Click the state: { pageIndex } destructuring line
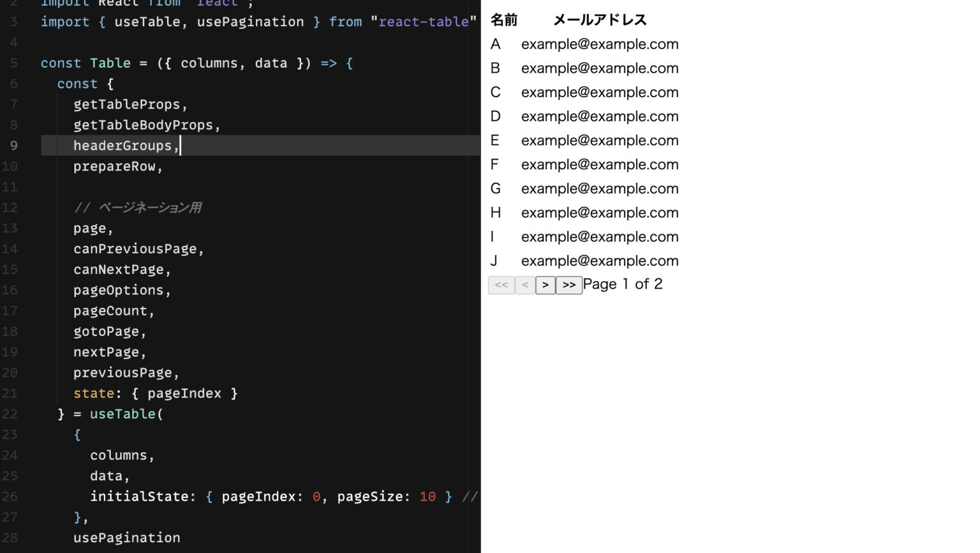 pyautogui.click(x=156, y=393)
